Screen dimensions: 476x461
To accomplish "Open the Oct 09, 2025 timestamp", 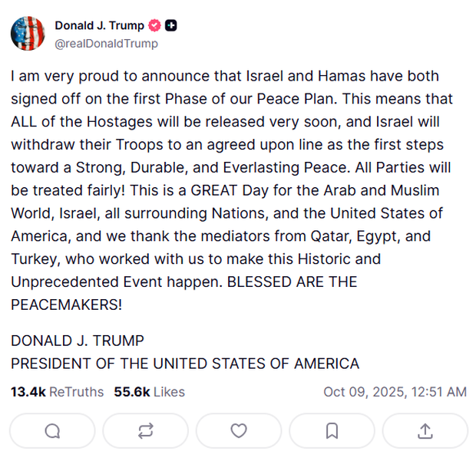I will click(395, 392).
